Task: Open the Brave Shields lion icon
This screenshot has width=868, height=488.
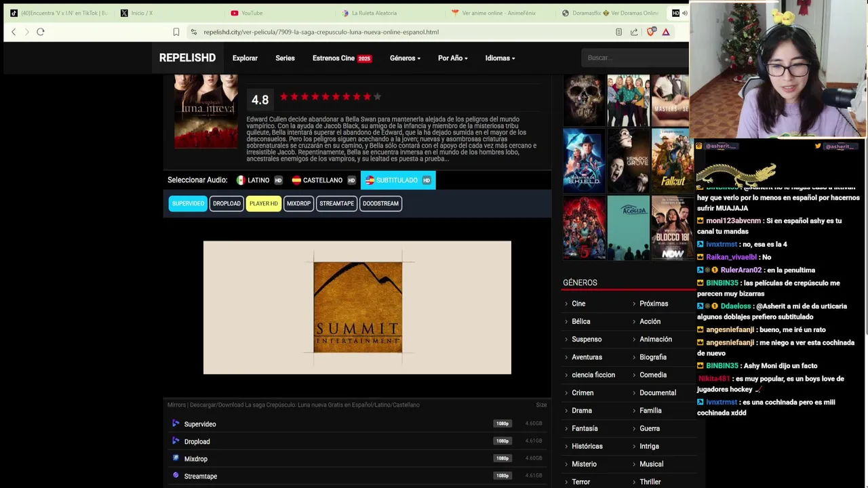Action: point(652,32)
